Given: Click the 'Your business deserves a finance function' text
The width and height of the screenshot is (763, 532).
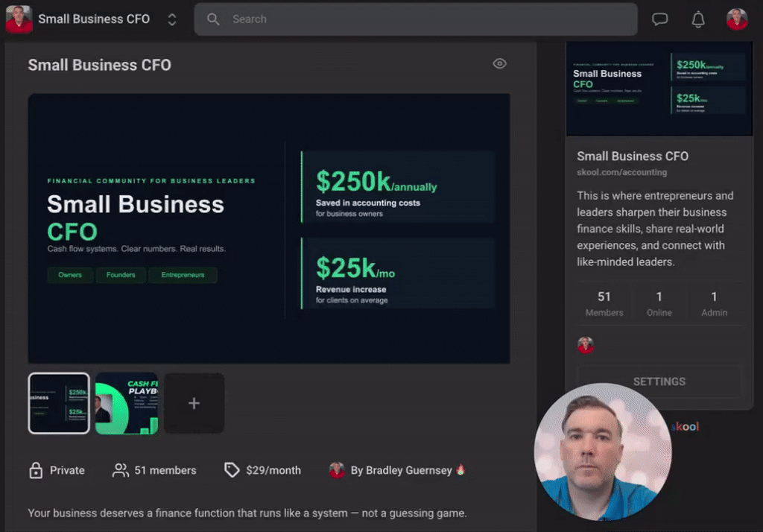Looking at the screenshot, I should 247,513.
